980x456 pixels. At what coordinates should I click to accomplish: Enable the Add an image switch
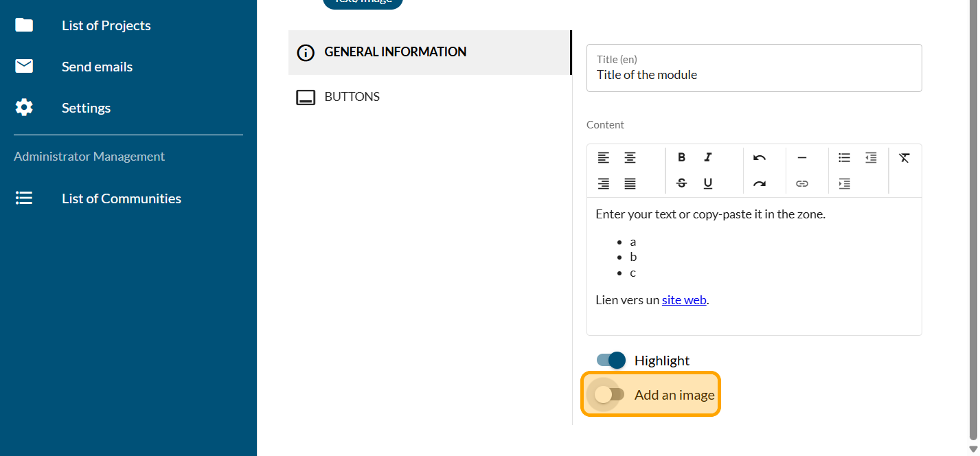(x=609, y=394)
